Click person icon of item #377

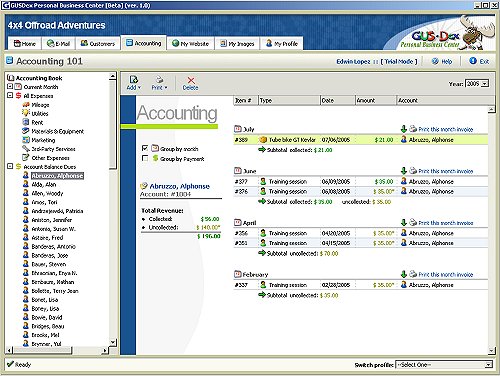click(263, 181)
